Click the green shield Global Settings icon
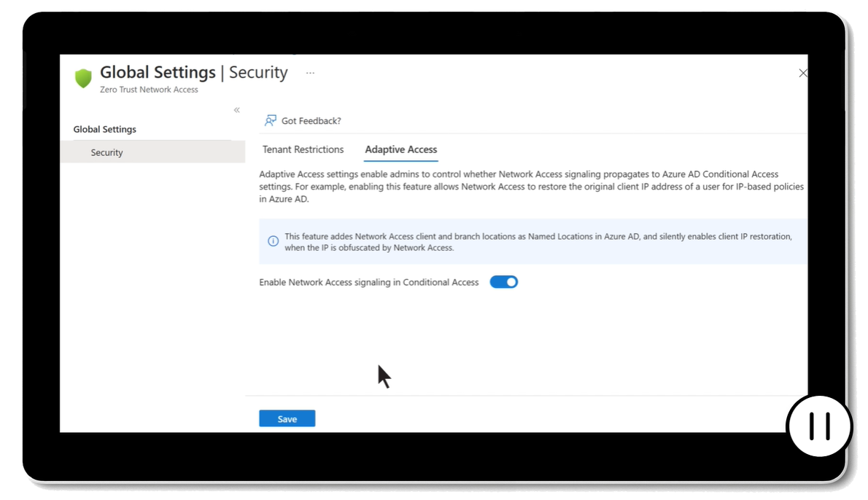The width and height of the screenshot is (868, 500). (84, 78)
